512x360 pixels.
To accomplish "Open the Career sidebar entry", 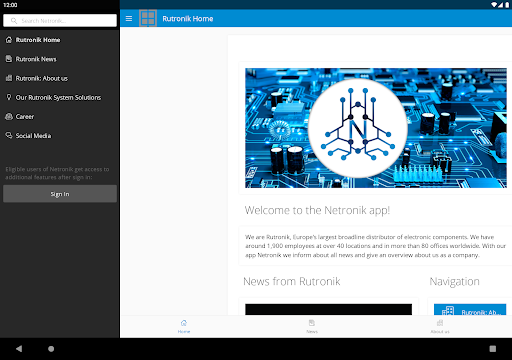I will pos(60,117).
